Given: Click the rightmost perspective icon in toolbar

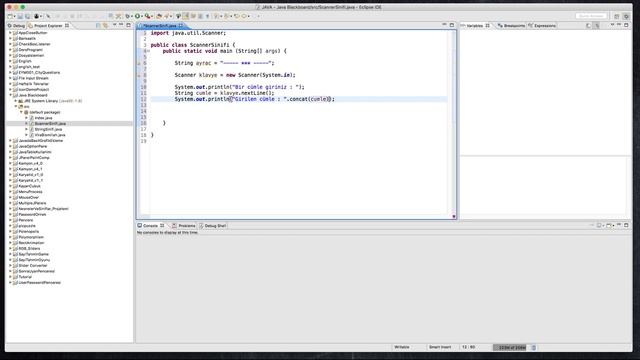Looking at the screenshot, I should [x=627, y=16].
